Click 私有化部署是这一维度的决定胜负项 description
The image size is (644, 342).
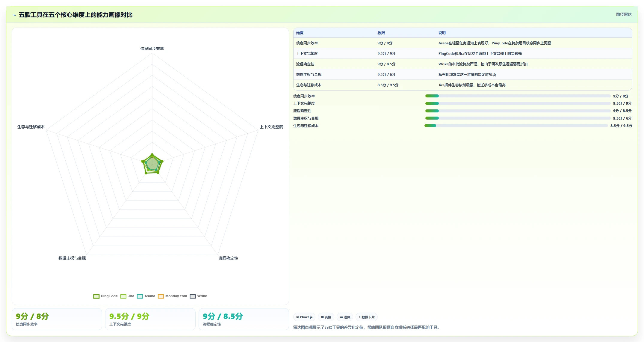click(467, 75)
